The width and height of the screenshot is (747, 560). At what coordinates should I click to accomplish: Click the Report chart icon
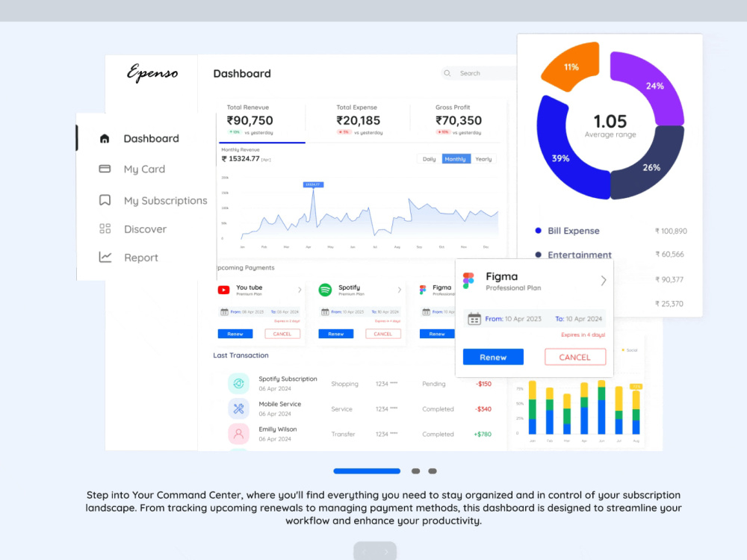(x=105, y=257)
